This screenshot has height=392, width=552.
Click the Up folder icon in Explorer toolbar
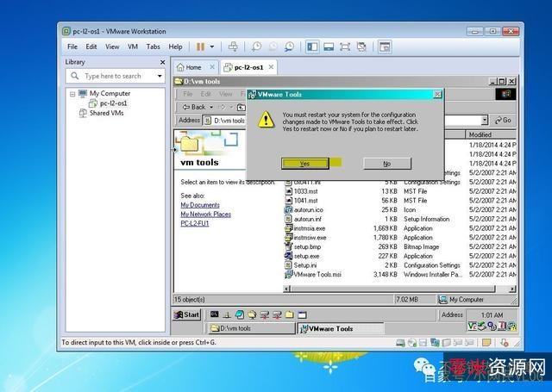coord(241,107)
